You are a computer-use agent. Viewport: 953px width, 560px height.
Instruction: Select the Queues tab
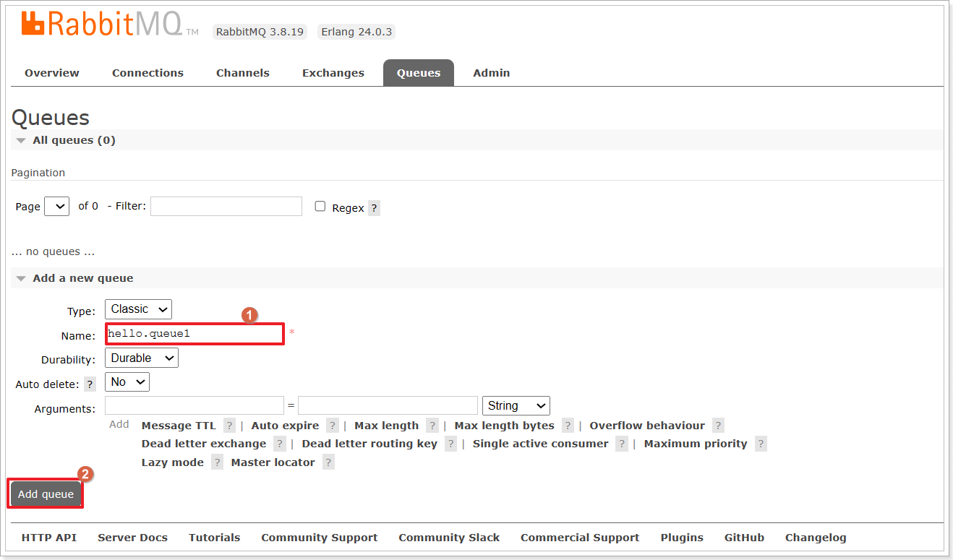(x=419, y=73)
